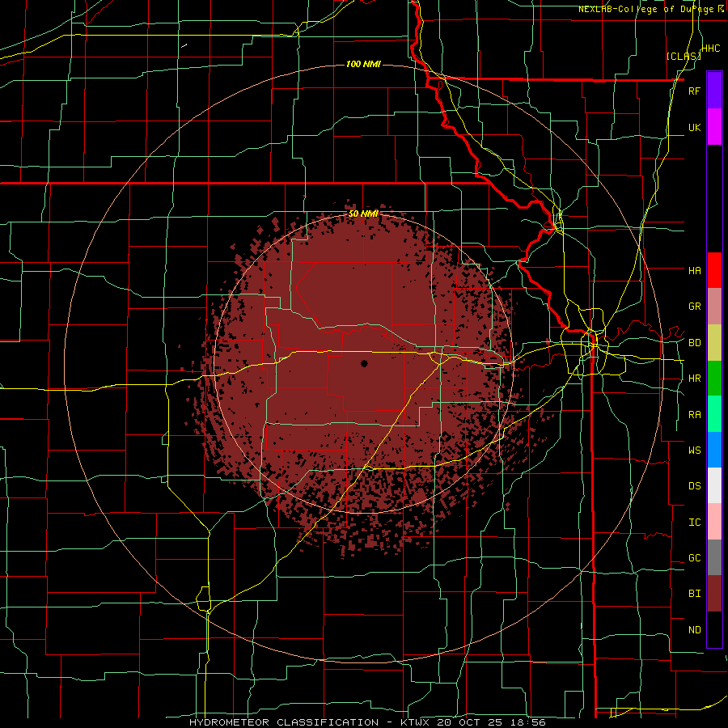Screen dimensions: 728x728
Task: Click the 100 NMI range ring label
Action: click(x=363, y=64)
